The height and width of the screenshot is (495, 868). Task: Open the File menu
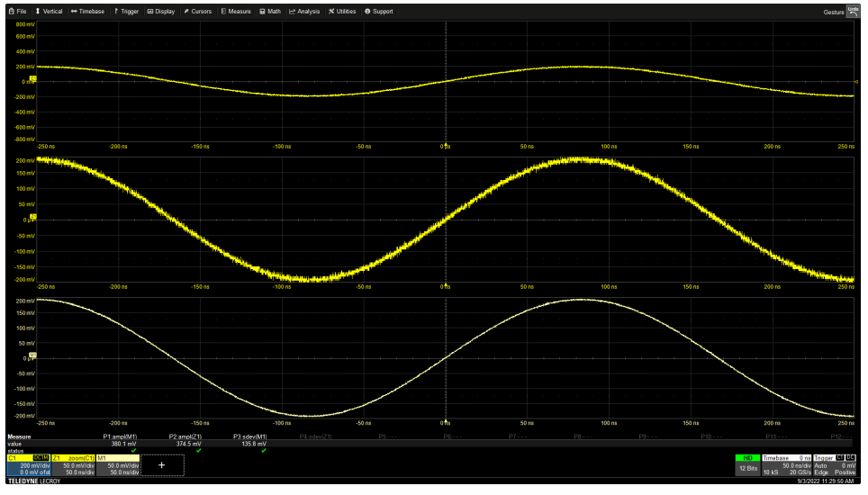18,11
